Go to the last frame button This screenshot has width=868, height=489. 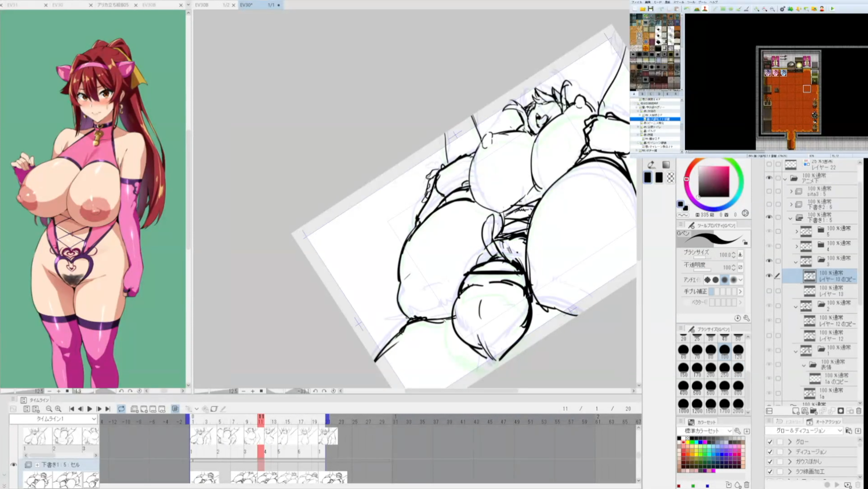click(108, 409)
